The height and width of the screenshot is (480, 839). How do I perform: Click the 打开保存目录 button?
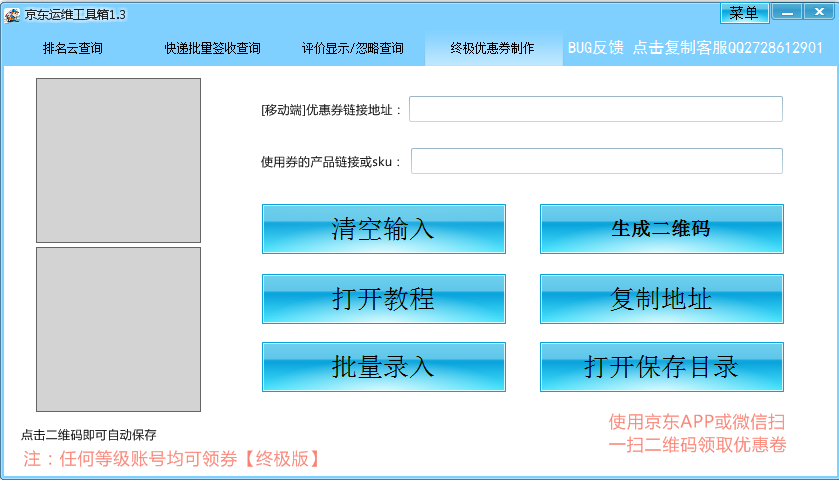[x=662, y=367]
